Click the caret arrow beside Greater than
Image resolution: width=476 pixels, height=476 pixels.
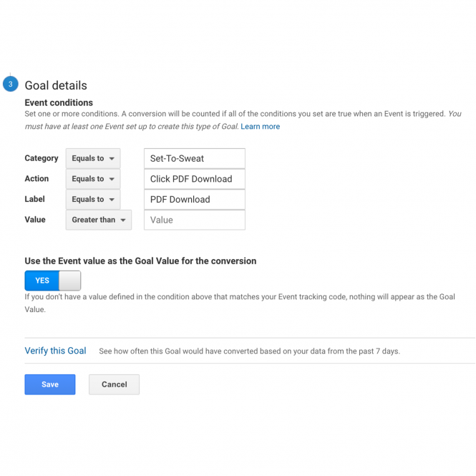pos(123,220)
